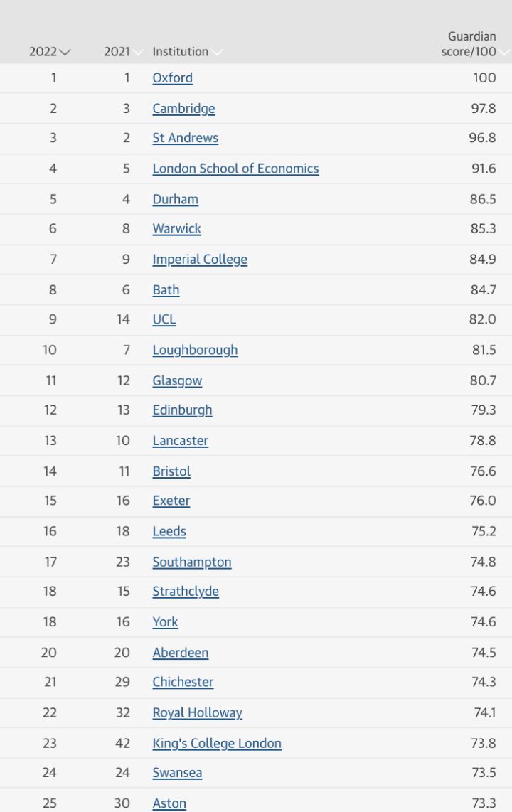Screen dimensions: 512x812
Task: Open the UCL institution page
Action: tap(164, 319)
